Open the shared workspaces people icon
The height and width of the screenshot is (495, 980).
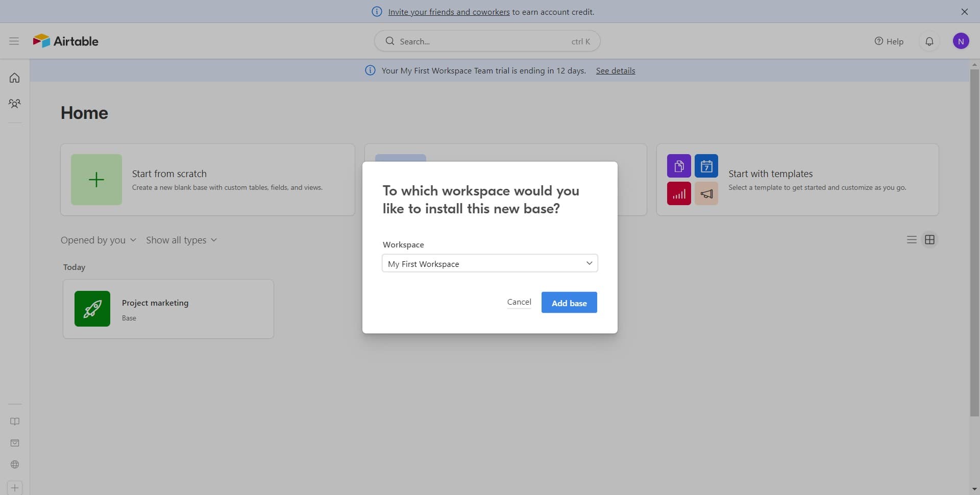[15, 104]
